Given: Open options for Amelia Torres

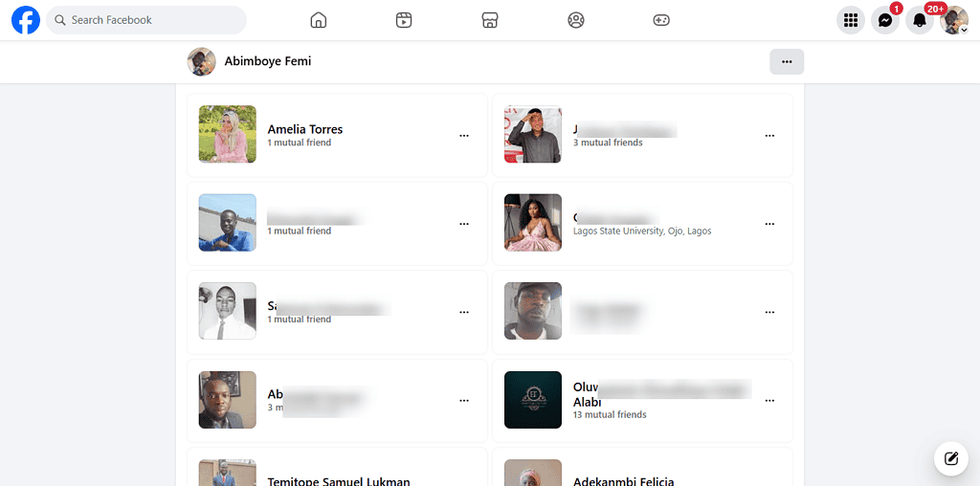Looking at the screenshot, I should (464, 135).
